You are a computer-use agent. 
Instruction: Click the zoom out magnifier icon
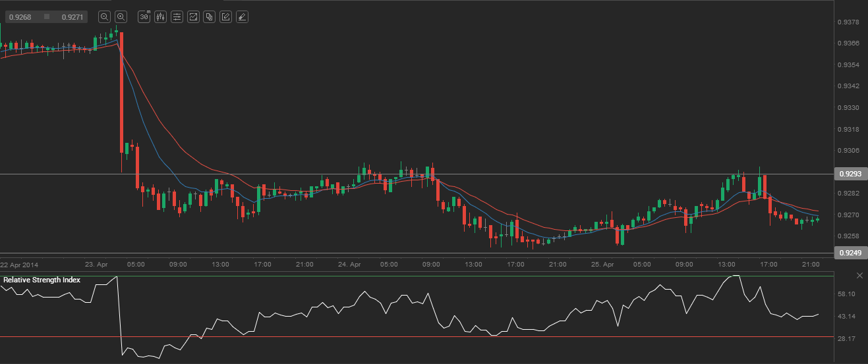click(x=104, y=17)
